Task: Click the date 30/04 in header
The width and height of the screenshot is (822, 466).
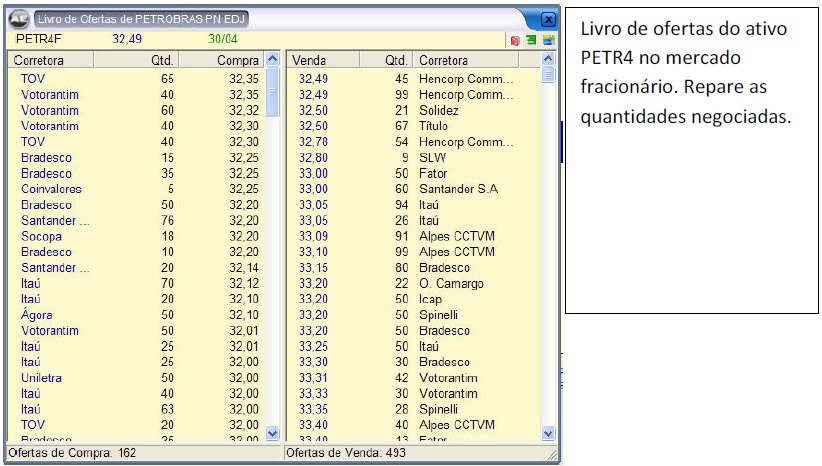Action: 222,39
